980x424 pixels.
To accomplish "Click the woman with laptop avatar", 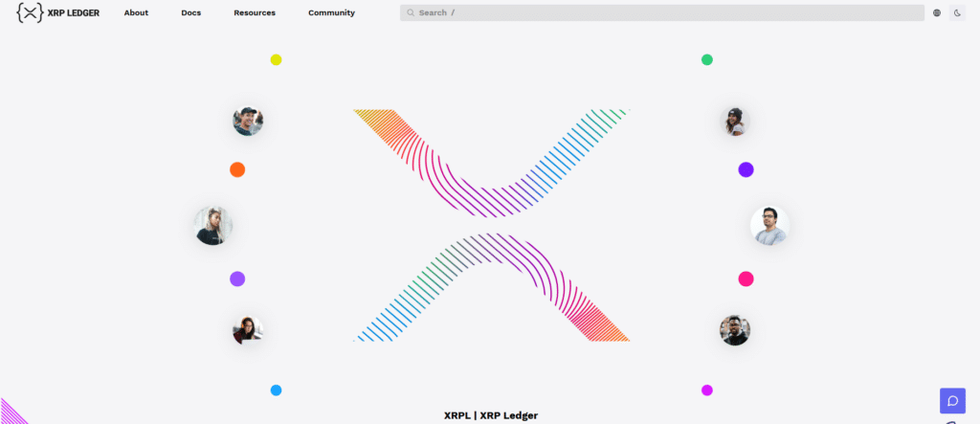I will pyautogui.click(x=248, y=329).
